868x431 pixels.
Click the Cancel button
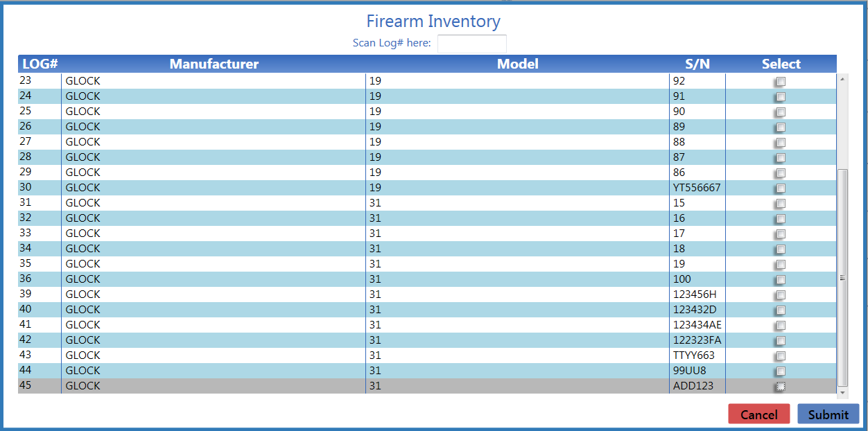(758, 414)
